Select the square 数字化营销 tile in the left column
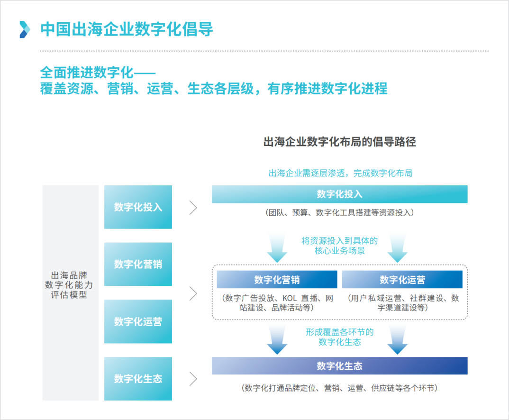The image size is (509, 420). 138,264
